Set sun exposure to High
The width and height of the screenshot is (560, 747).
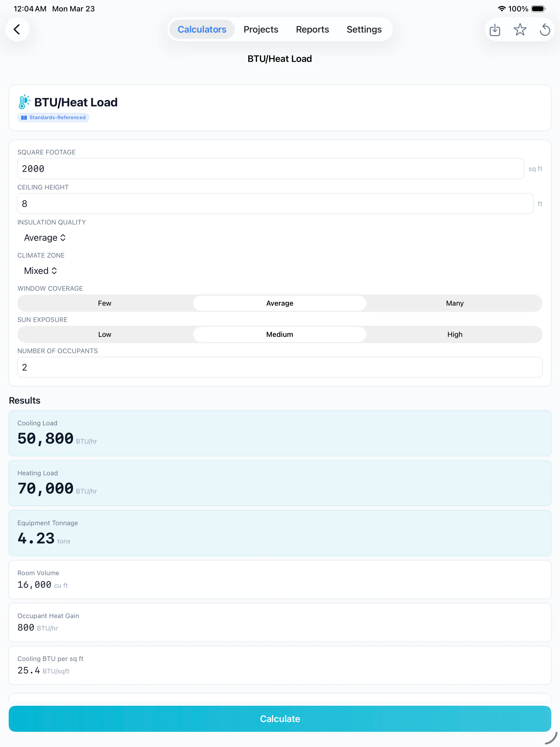[455, 334]
